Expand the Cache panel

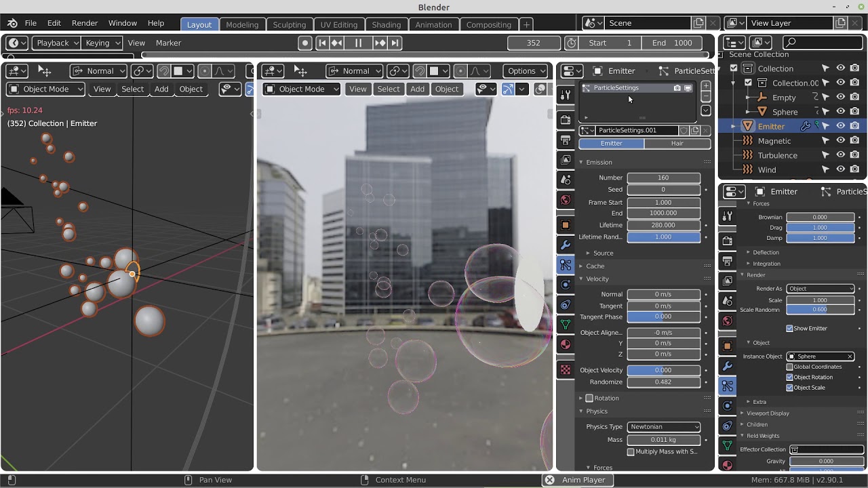595,266
